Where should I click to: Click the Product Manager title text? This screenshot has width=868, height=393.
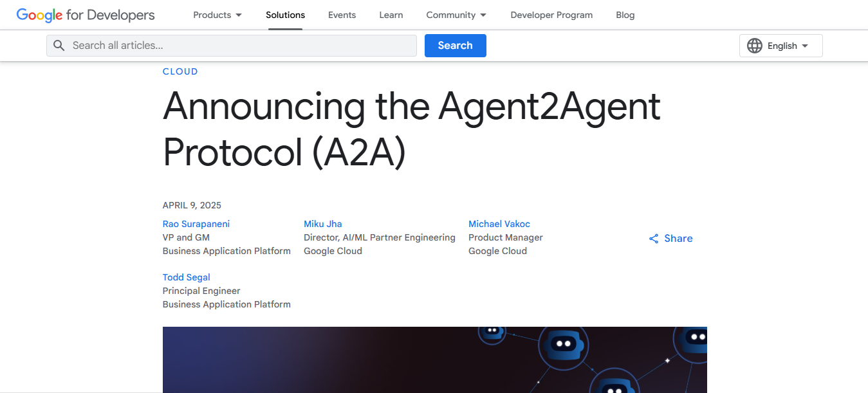tap(506, 237)
